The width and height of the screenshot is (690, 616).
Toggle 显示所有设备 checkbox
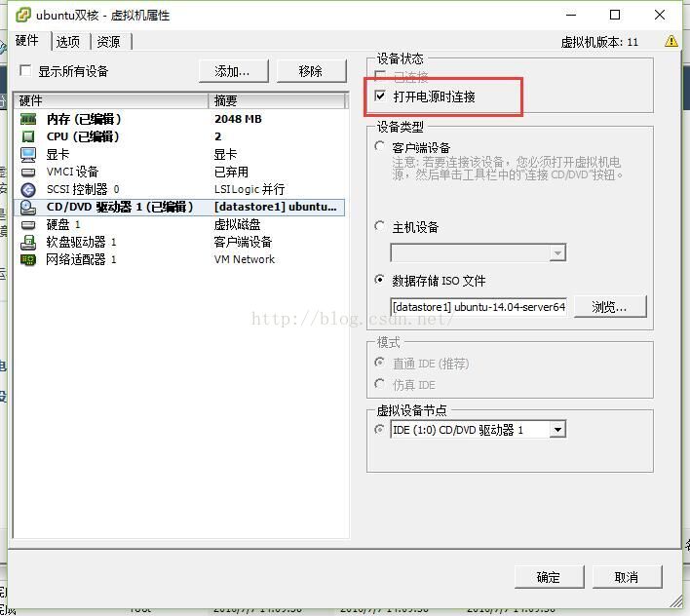point(25,70)
